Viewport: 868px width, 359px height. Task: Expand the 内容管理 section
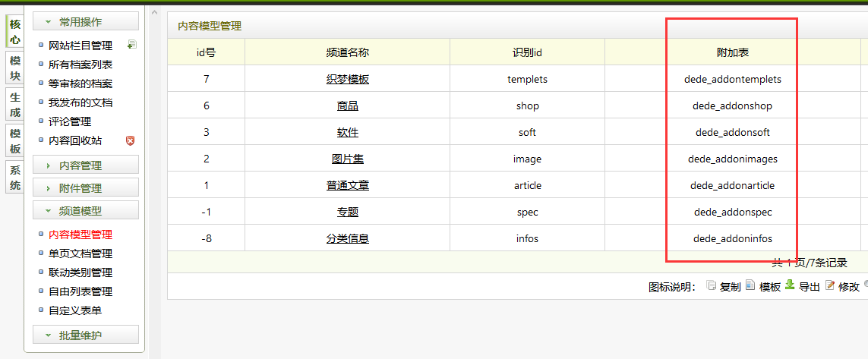click(x=85, y=165)
